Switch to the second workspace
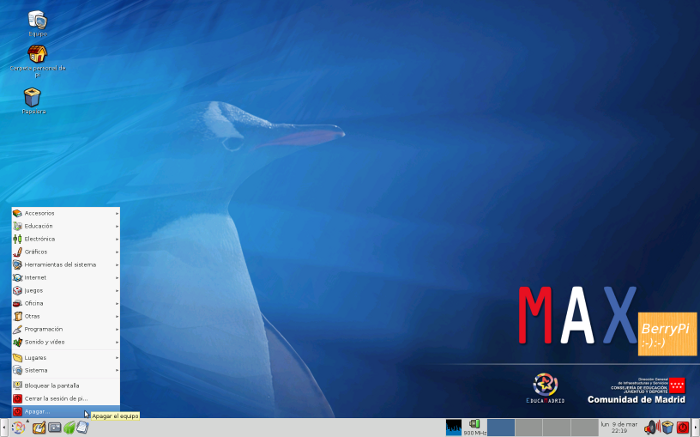 tap(528, 428)
